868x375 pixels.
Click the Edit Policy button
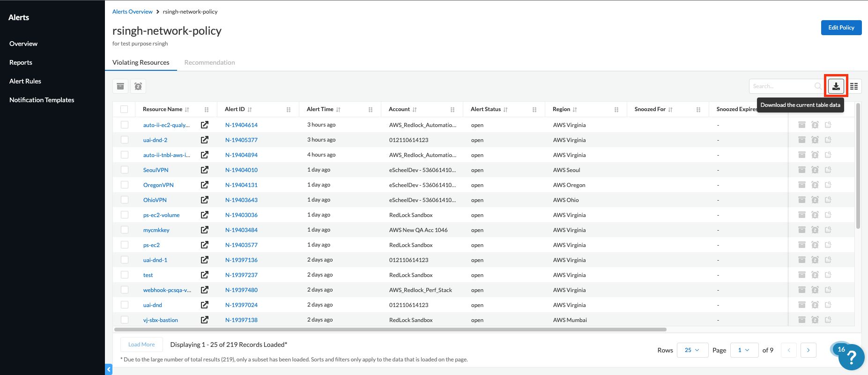pos(841,28)
